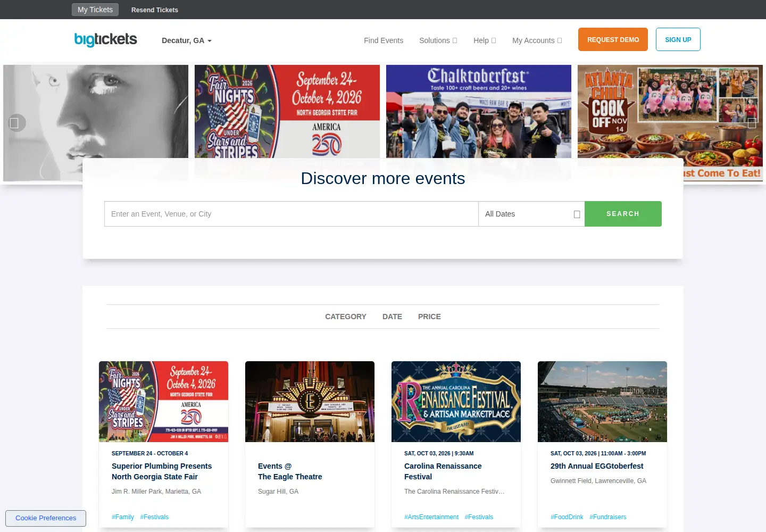Viewport: 766px width, 532px height.
Task: Expand the My Accounts menu
Action: click(x=537, y=40)
